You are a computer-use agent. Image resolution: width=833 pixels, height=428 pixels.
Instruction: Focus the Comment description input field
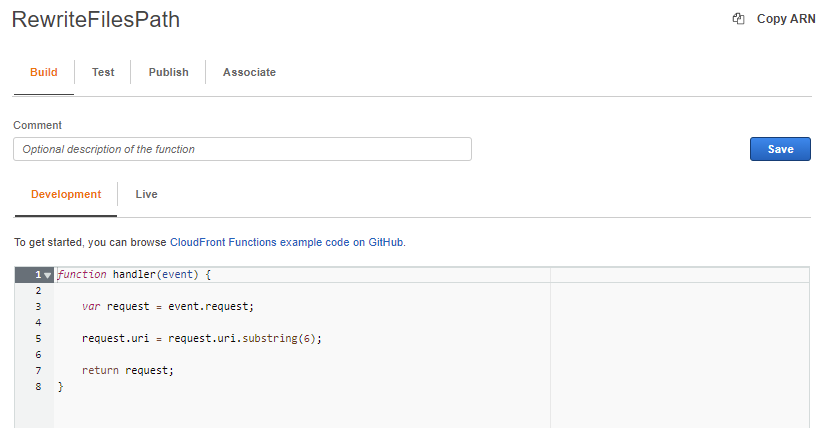click(x=242, y=149)
